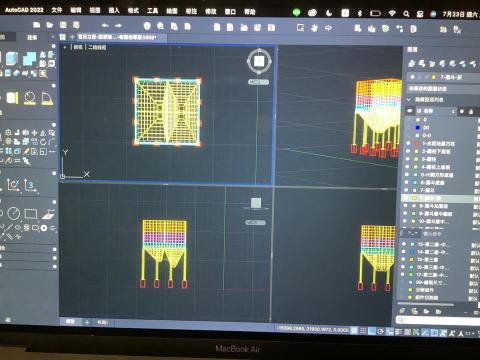The image size is (480, 360).
Task: Click the first icon in the layers panel toolbar
Action: coord(412,63)
